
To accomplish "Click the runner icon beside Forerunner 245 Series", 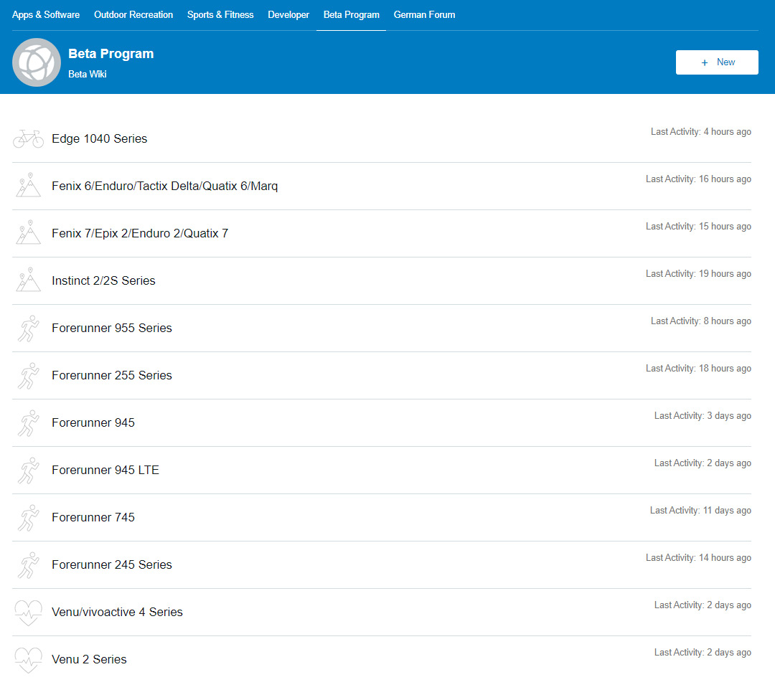I will (x=28, y=566).
